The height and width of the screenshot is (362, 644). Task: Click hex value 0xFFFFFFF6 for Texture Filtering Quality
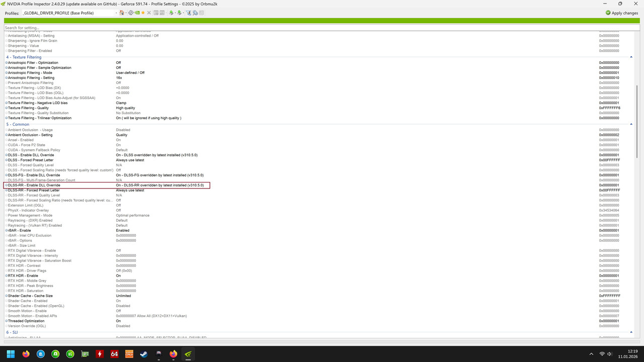(x=609, y=108)
